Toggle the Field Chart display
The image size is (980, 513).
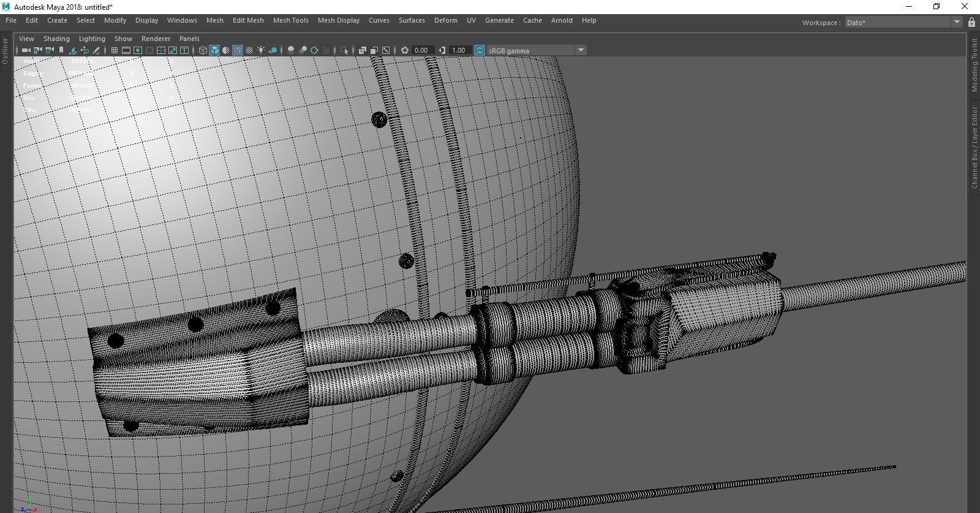[x=161, y=50]
